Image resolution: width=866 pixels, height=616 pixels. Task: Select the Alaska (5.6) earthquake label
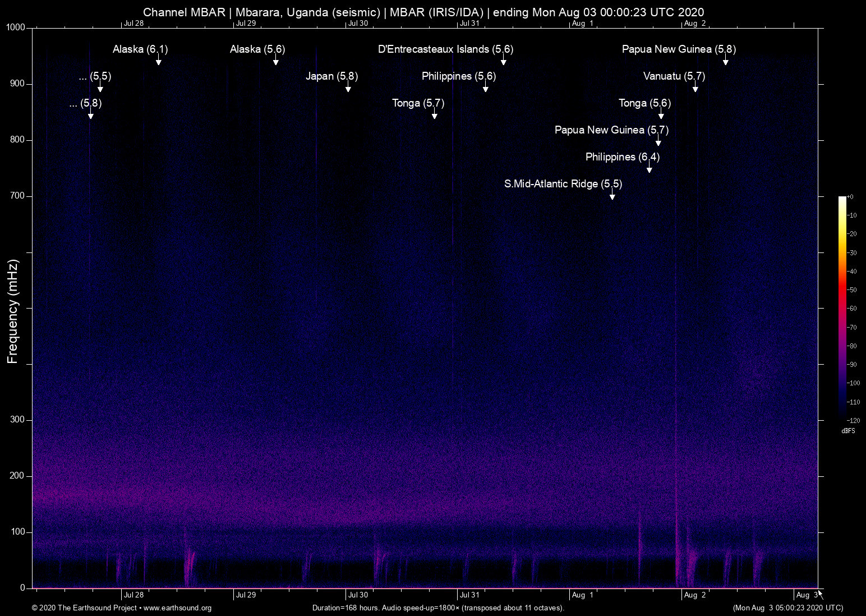(x=257, y=49)
